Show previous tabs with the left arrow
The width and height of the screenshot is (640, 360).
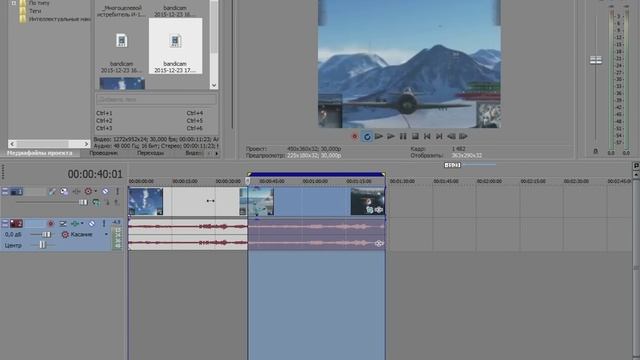(x=209, y=153)
